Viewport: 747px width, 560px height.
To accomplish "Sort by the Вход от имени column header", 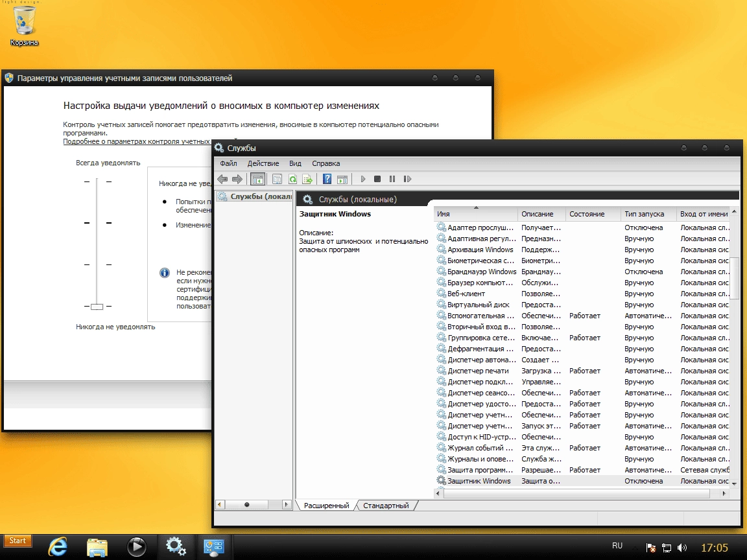I will pyautogui.click(x=703, y=215).
